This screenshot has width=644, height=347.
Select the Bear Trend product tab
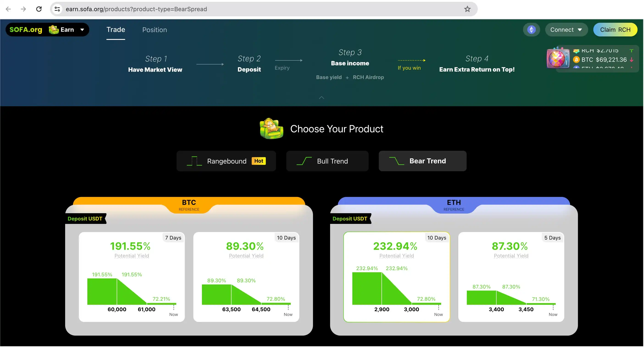(x=423, y=161)
